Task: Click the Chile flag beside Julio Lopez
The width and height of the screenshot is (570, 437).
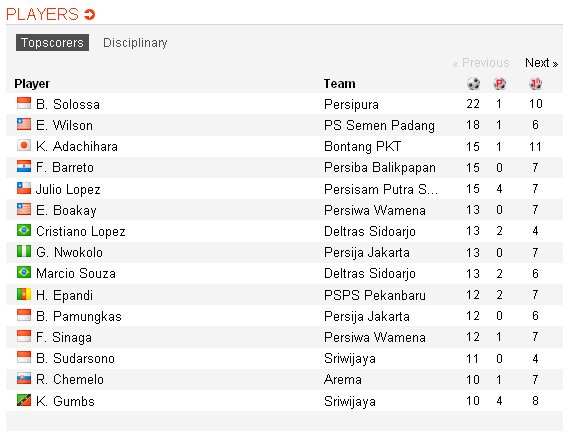Action: [x=24, y=188]
